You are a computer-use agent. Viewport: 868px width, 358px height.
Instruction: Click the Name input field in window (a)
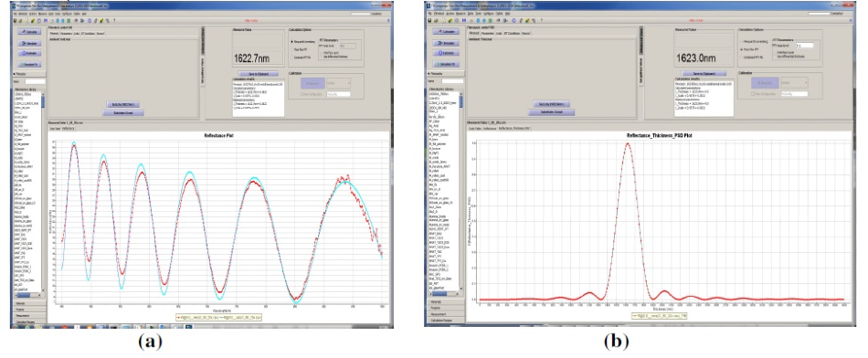[x=35, y=81]
